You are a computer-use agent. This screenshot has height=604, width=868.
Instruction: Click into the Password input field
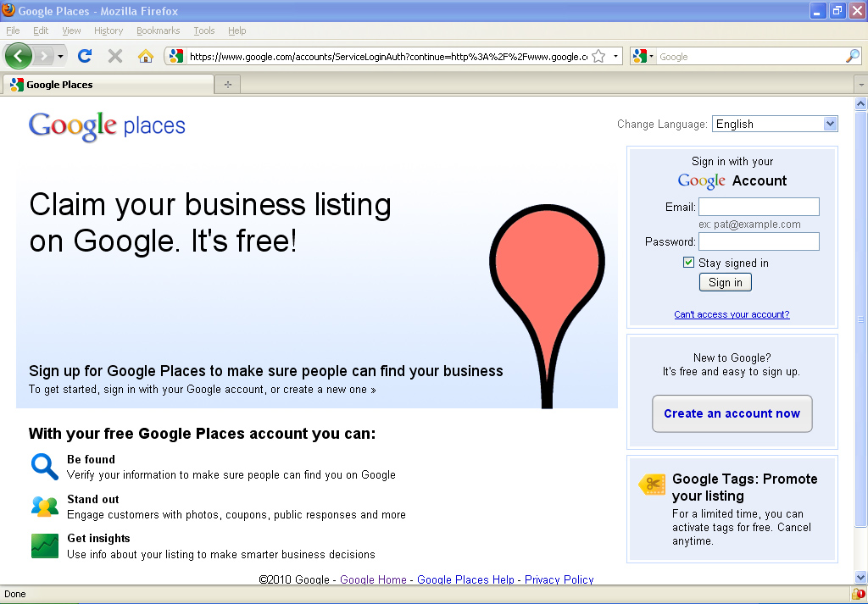[759, 241]
